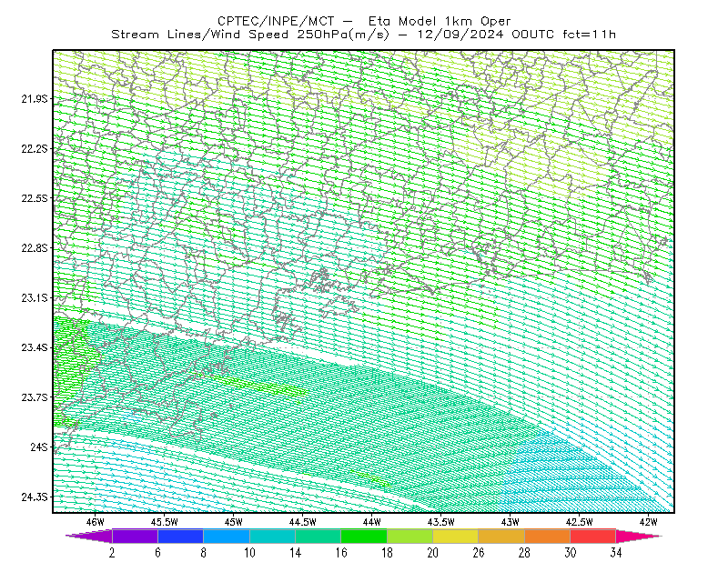The height and width of the screenshot is (562, 728).
Task: Click the 21.9S latitude axis label
Action: (35, 98)
